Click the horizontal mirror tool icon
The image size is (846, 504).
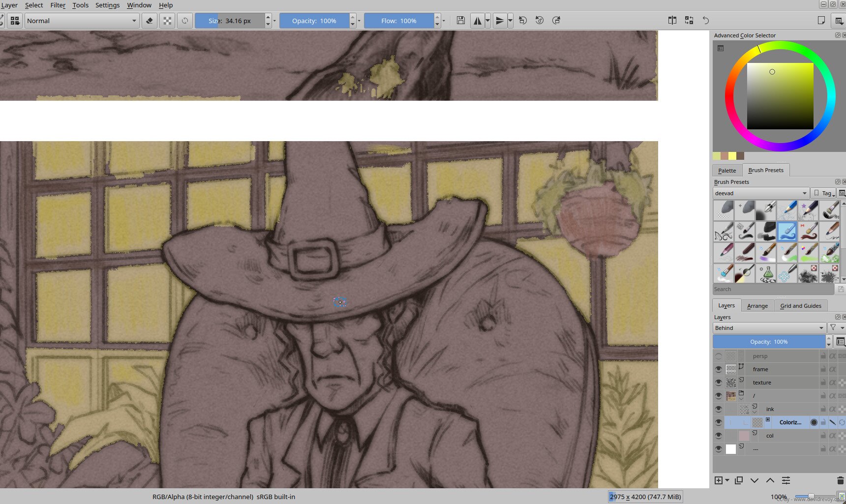click(x=477, y=21)
